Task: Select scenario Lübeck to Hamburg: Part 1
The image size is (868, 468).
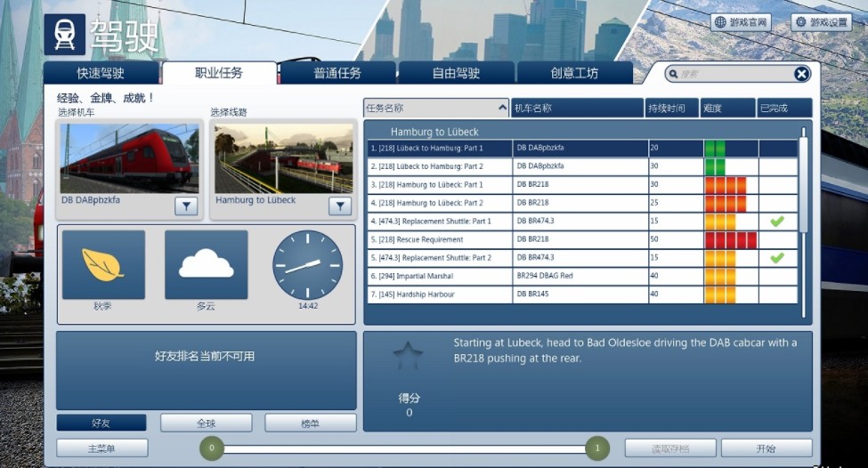Action: 582,149
